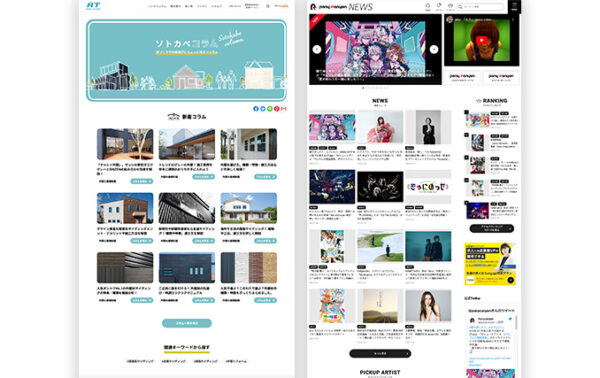Open the first column thumbnail with tree
The image size is (600, 378).
[125, 144]
